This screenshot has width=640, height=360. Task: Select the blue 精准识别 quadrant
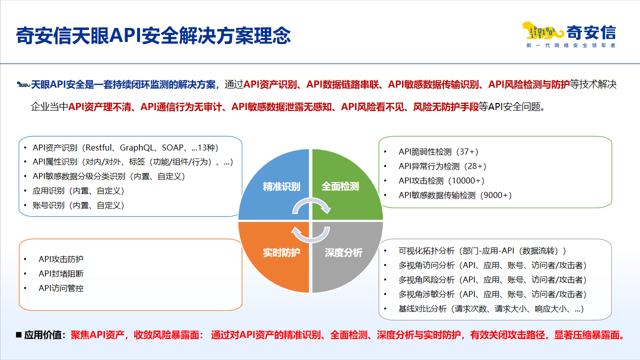click(x=274, y=184)
